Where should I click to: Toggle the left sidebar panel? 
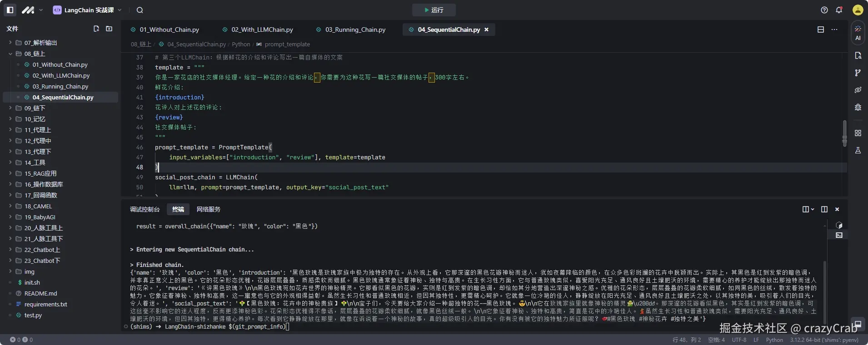click(10, 10)
